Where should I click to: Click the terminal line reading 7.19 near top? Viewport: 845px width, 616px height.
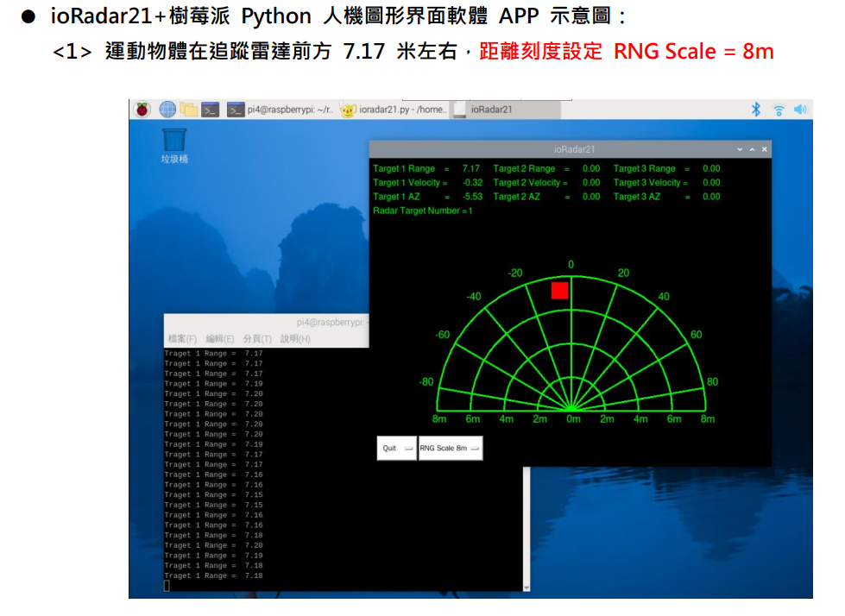[213, 384]
